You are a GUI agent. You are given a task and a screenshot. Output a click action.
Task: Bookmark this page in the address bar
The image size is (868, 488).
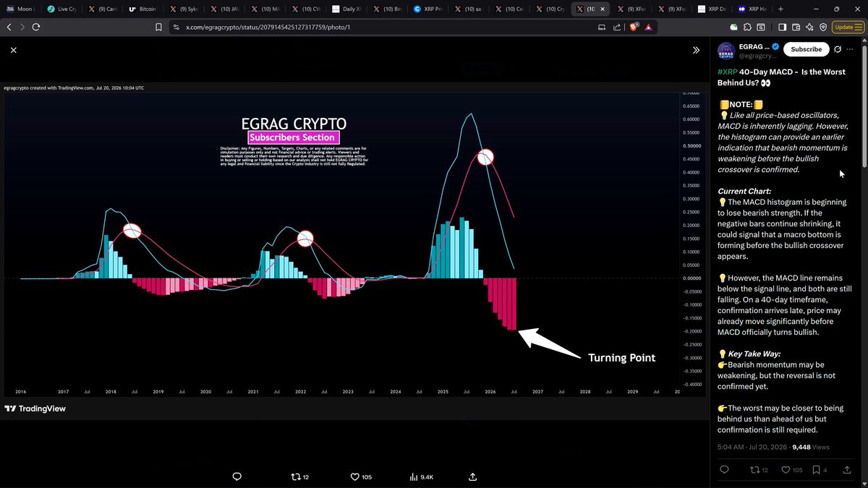point(158,27)
